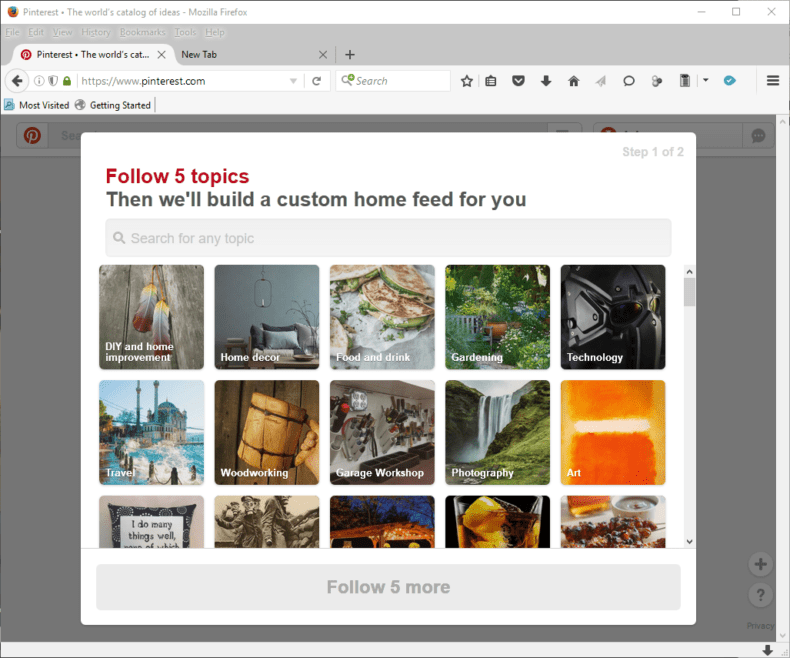Image resolution: width=790 pixels, height=658 pixels.
Task: Expand the URL bar history dropdown
Action: tap(293, 81)
